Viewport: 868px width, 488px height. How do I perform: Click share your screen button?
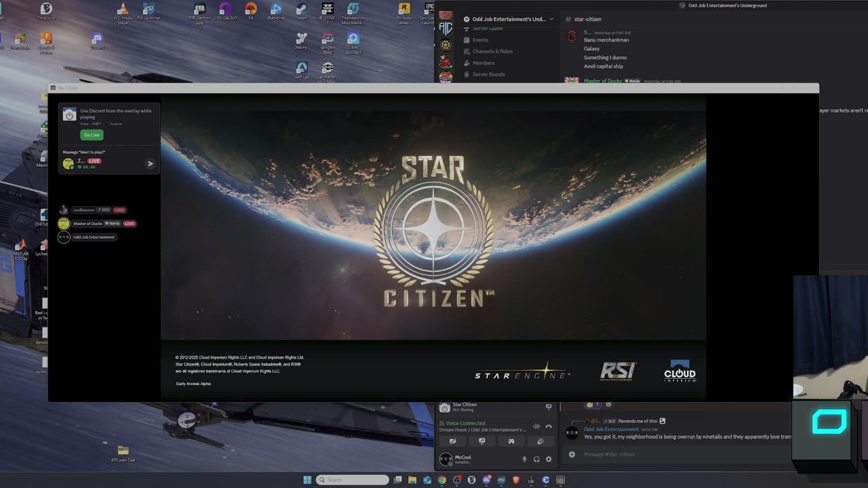point(482,441)
